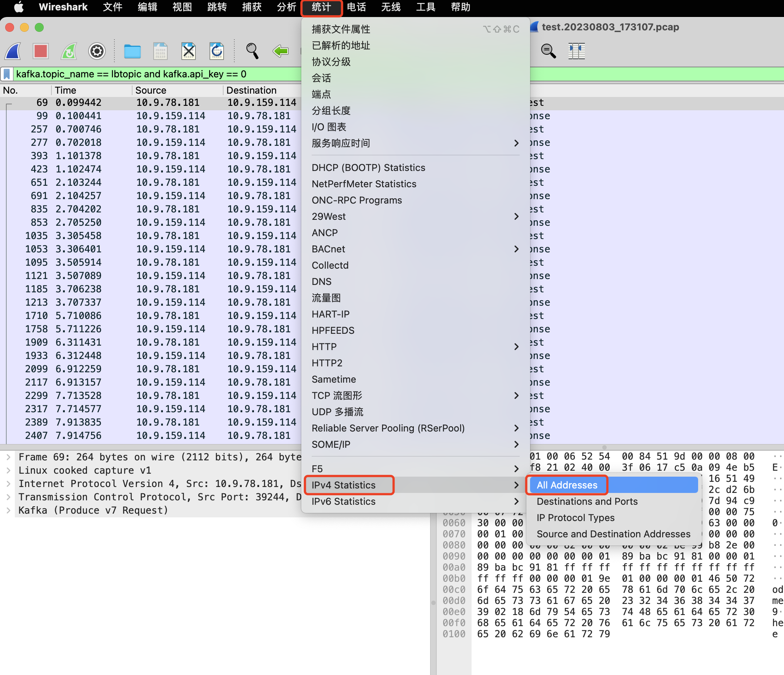
Task: Click the resize columns toolbar icon
Action: click(577, 51)
